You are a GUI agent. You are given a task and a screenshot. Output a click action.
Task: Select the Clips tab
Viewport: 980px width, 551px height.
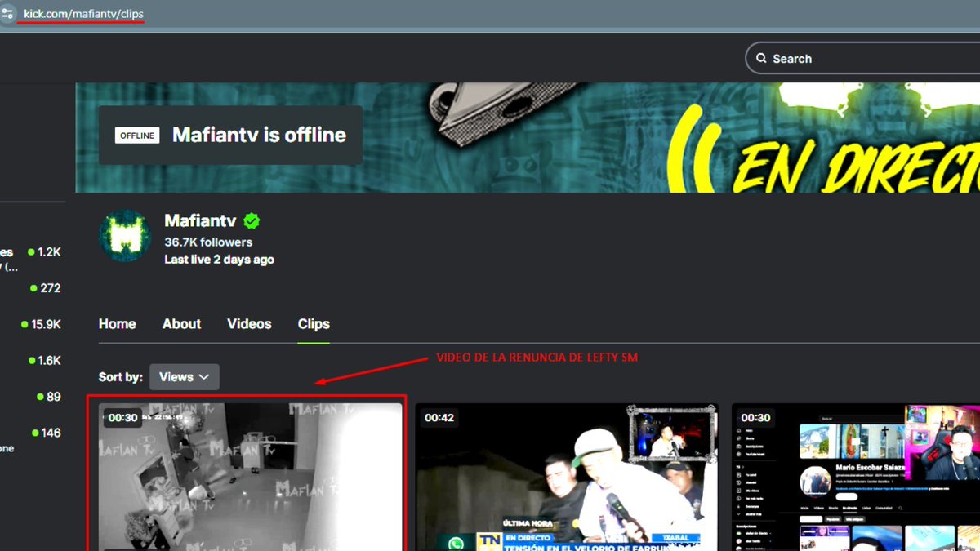point(314,324)
